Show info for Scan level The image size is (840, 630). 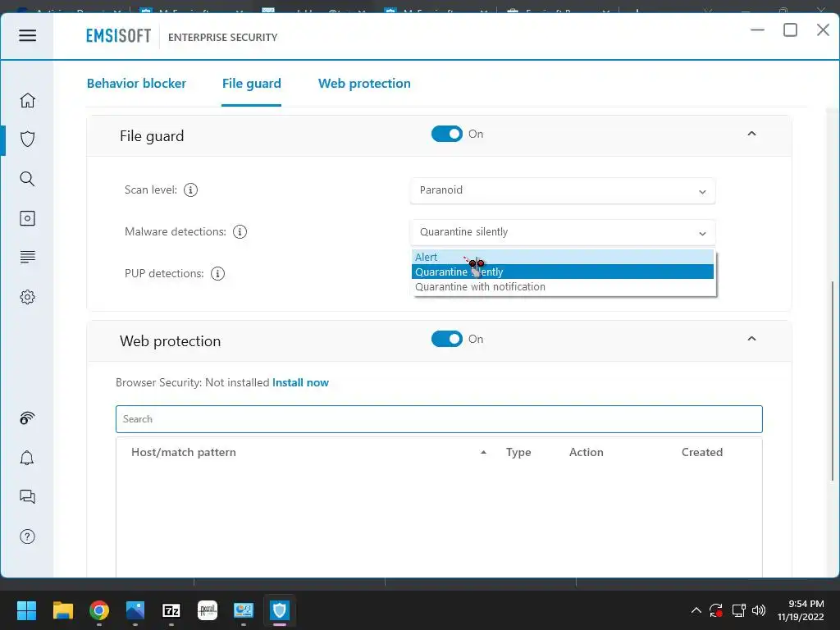[x=190, y=189]
